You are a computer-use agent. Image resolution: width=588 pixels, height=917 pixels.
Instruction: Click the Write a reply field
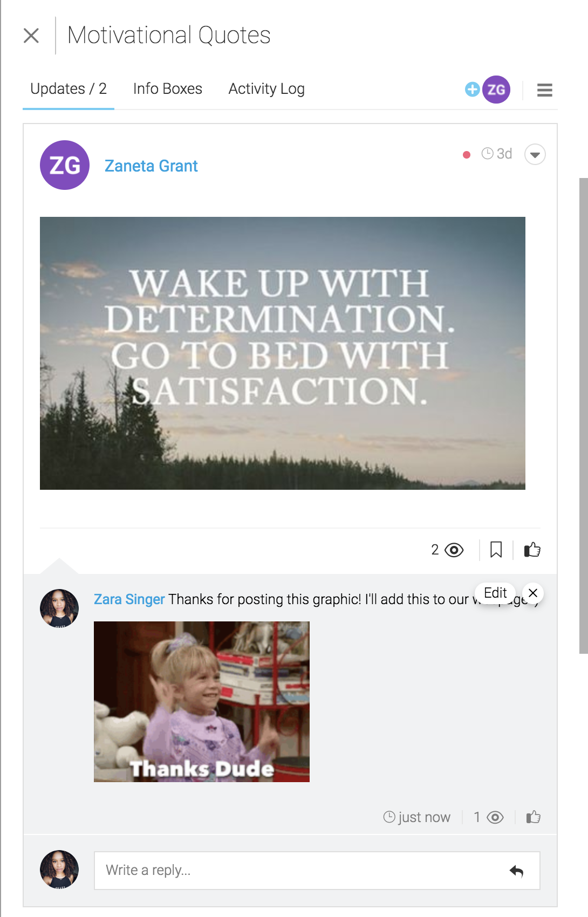coord(317,871)
